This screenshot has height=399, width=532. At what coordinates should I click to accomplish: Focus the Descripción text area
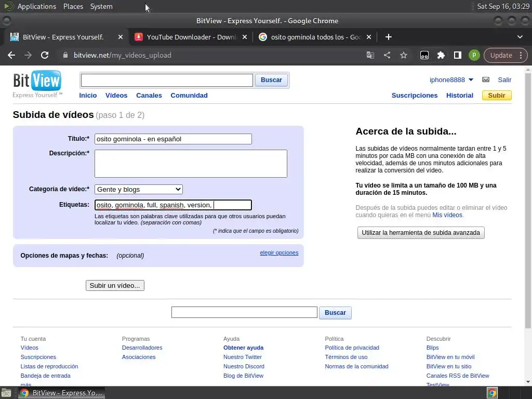coord(191,164)
